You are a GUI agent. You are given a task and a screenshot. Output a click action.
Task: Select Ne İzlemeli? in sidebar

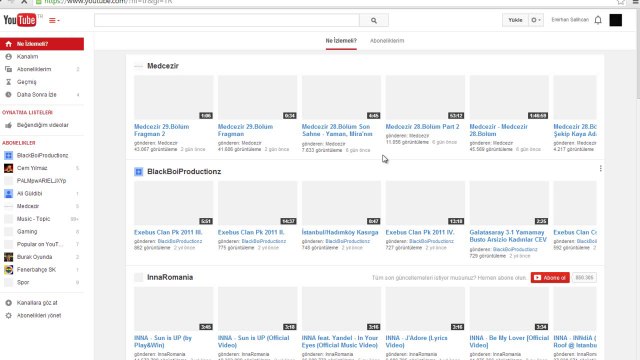[x=42, y=44]
